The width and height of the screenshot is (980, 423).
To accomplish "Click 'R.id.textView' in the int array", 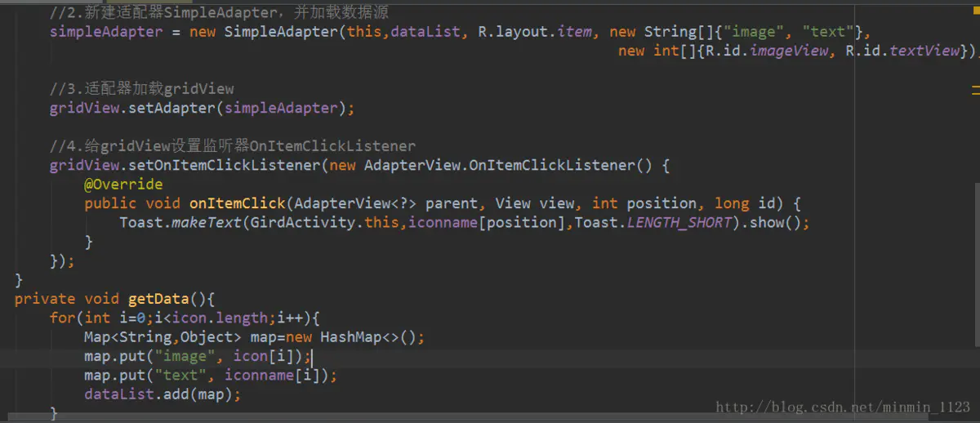I will coord(903,51).
